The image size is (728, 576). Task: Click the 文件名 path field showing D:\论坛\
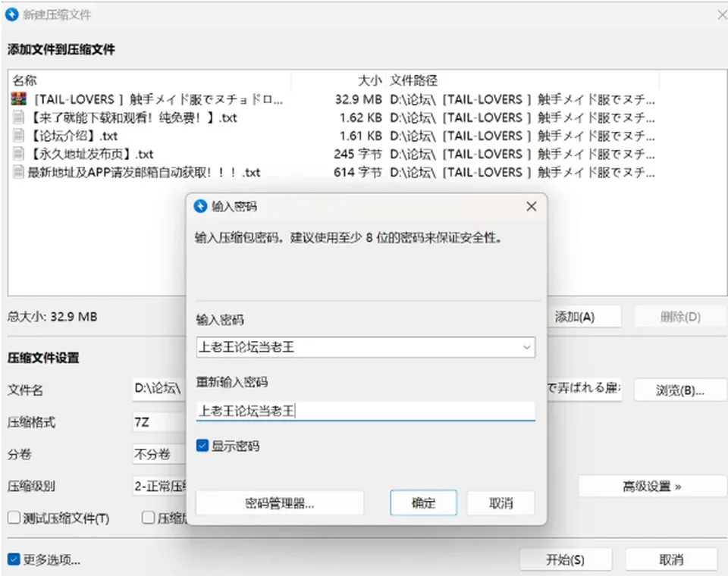(159, 389)
